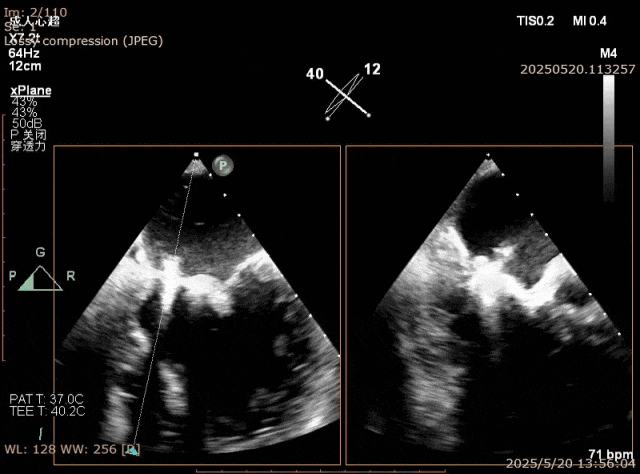Select the probe orientation triangle icon
Image resolution: width=640 pixels, height=474 pixels.
click(40, 279)
